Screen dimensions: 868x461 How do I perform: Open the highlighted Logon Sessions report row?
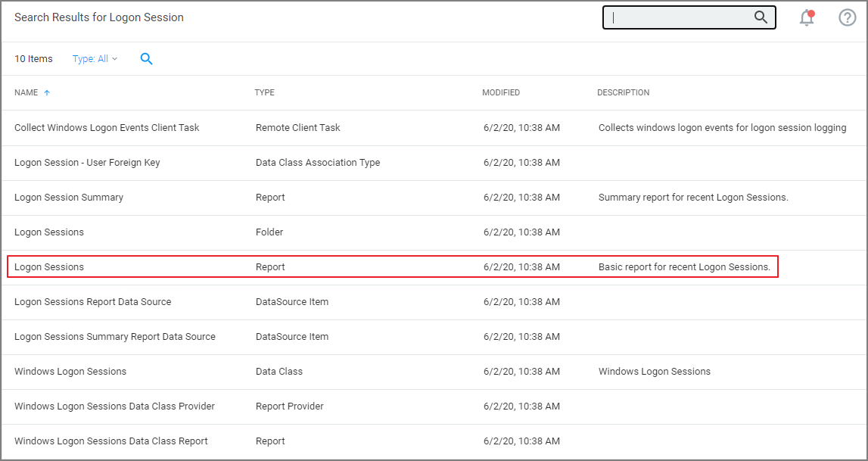(49, 266)
